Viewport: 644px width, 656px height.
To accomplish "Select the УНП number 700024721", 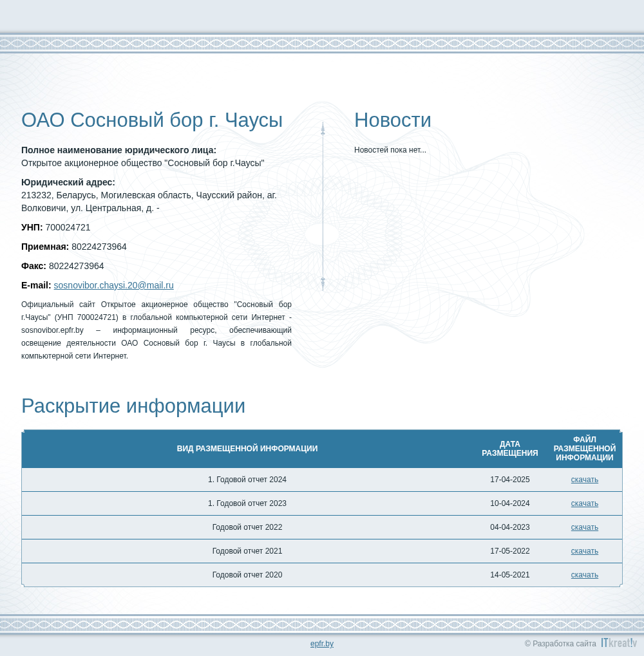I will [68, 228].
